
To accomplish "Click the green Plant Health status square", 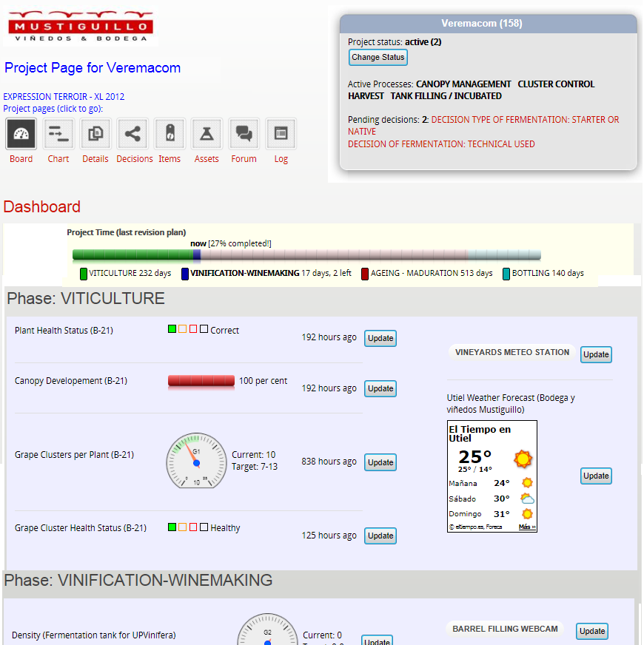I will [172, 329].
